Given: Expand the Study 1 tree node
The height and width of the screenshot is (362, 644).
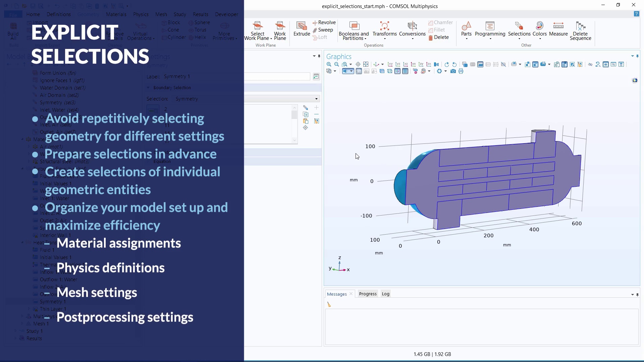Looking at the screenshot, I should pos(15,331).
